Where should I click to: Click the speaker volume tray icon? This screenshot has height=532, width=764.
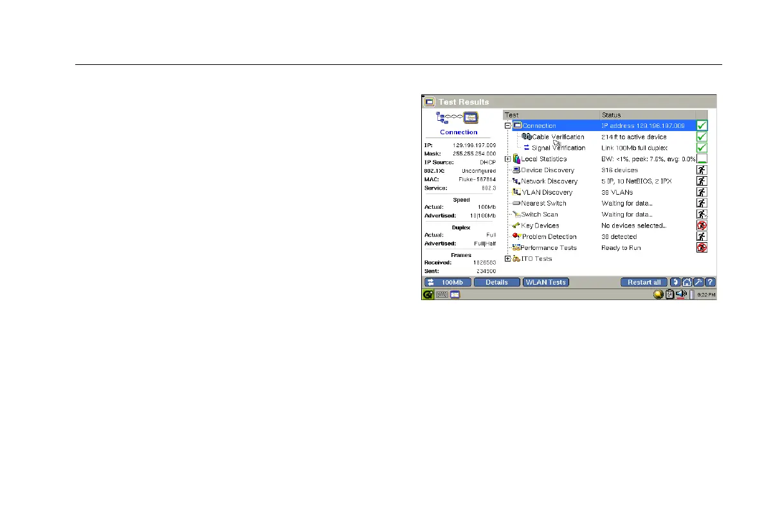pos(681,294)
